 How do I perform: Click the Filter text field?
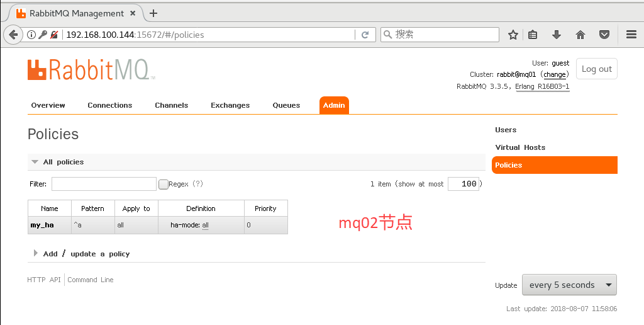click(x=104, y=184)
